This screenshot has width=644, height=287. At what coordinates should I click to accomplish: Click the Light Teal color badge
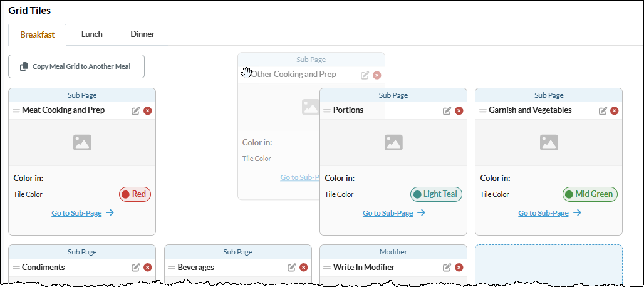click(436, 194)
